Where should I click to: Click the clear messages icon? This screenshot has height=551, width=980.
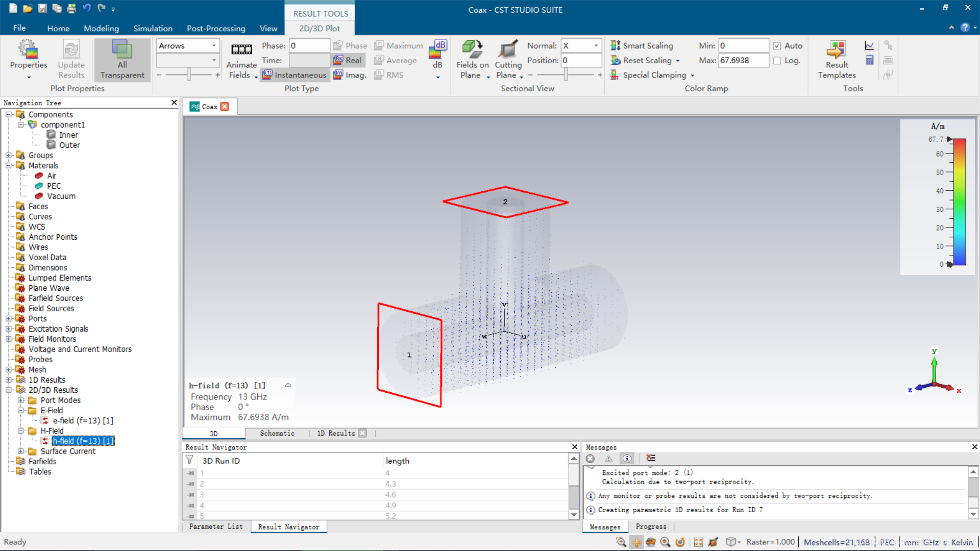(x=650, y=458)
